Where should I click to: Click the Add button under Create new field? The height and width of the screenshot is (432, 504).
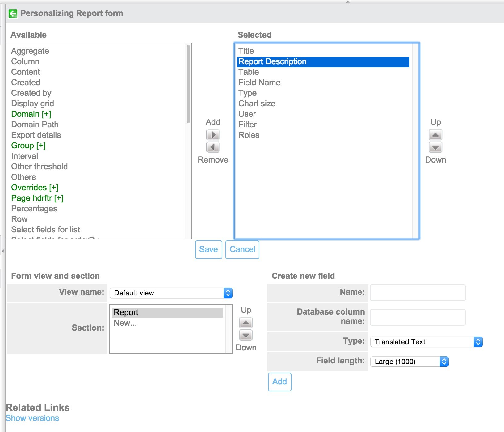click(280, 382)
